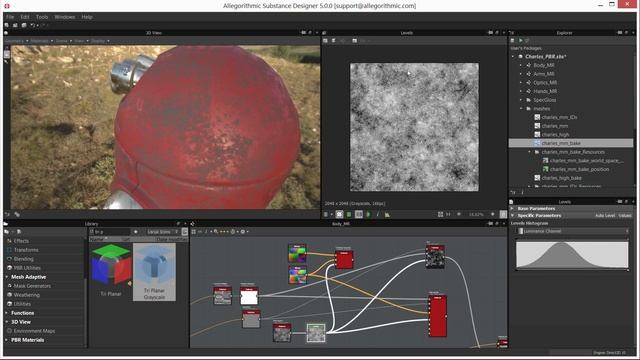Click the green play icon in Explorer toolbar
Image resolution: width=640 pixels, height=360 pixels.
(x=520, y=41)
